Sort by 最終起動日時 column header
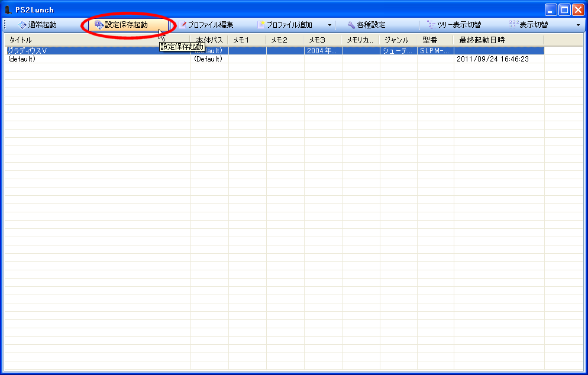The height and width of the screenshot is (375, 588). [498, 40]
